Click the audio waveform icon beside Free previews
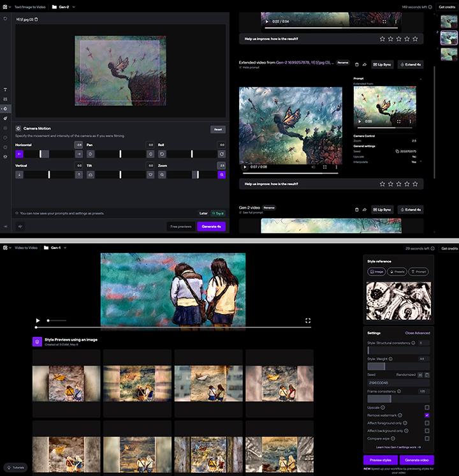Screen dimensions: 459x476 20,227
